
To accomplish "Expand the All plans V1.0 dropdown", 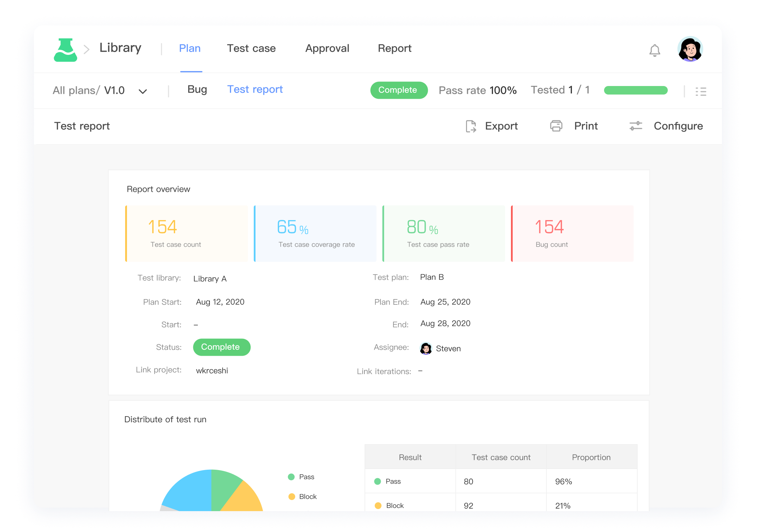I will coord(143,91).
